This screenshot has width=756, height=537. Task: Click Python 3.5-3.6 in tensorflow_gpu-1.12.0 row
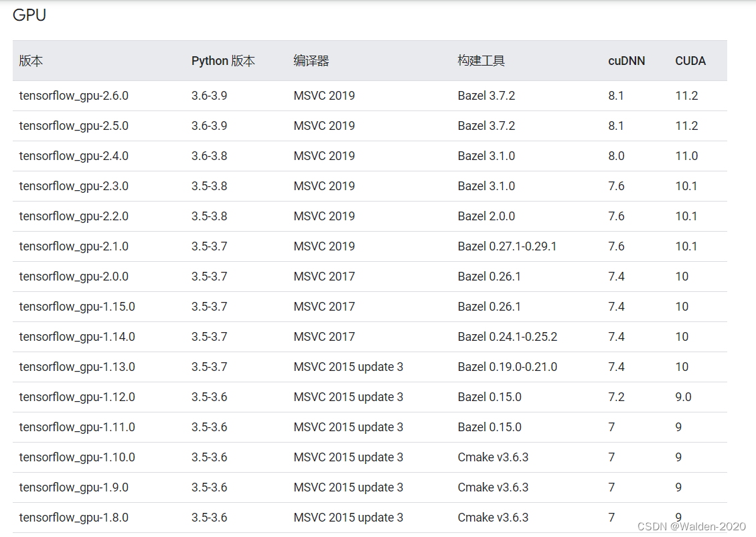(209, 397)
